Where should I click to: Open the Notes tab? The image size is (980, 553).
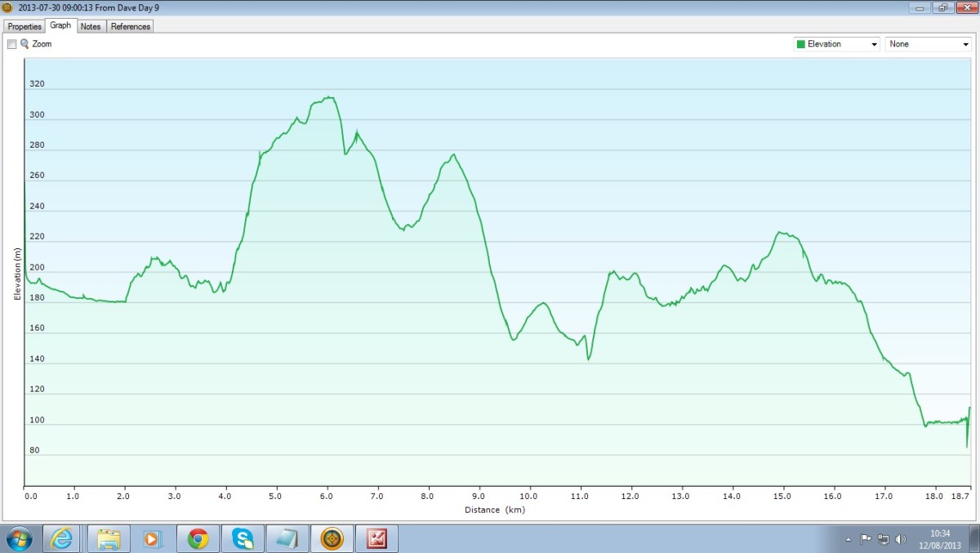pyautogui.click(x=91, y=26)
